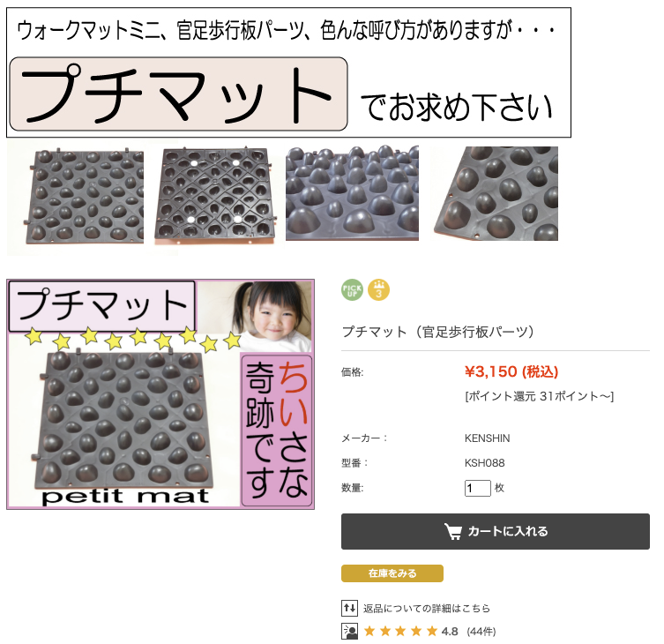This screenshot has height=644, width=664.
Task: Click the quantity input field
Action: [x=478, y=488]
